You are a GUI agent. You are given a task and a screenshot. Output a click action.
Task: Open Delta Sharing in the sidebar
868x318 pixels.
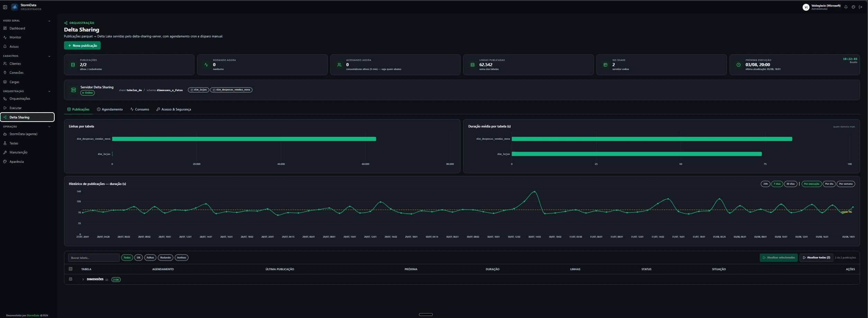[x=27, y=117]
